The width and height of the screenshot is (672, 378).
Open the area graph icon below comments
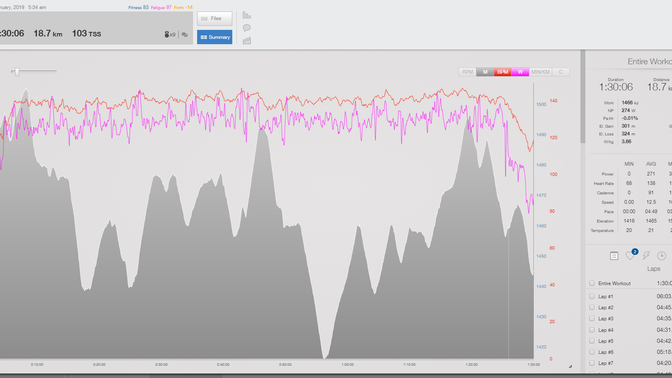coord(247,41)
